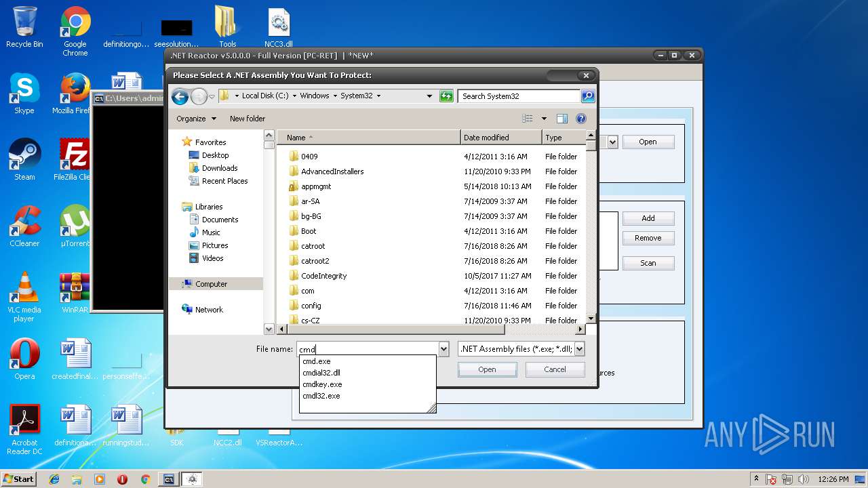Open Windows Explorer in taskbar
868x488 pixels.
click(x=77, y=479)
